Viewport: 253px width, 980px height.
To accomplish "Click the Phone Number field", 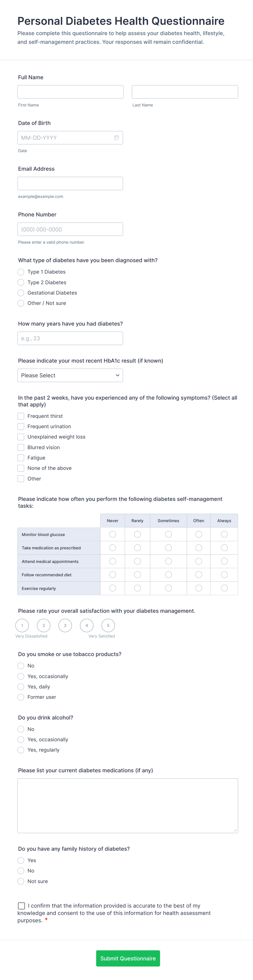I will (70, 229).
